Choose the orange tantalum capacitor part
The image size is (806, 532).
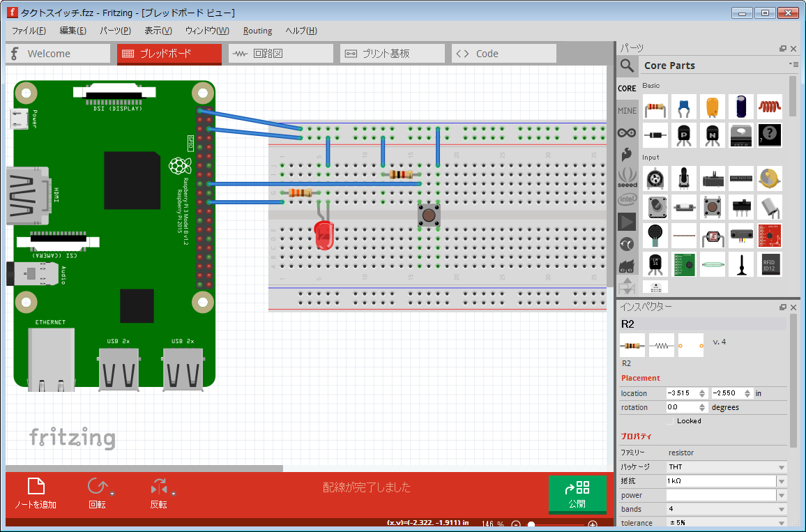tap(713, 107)
